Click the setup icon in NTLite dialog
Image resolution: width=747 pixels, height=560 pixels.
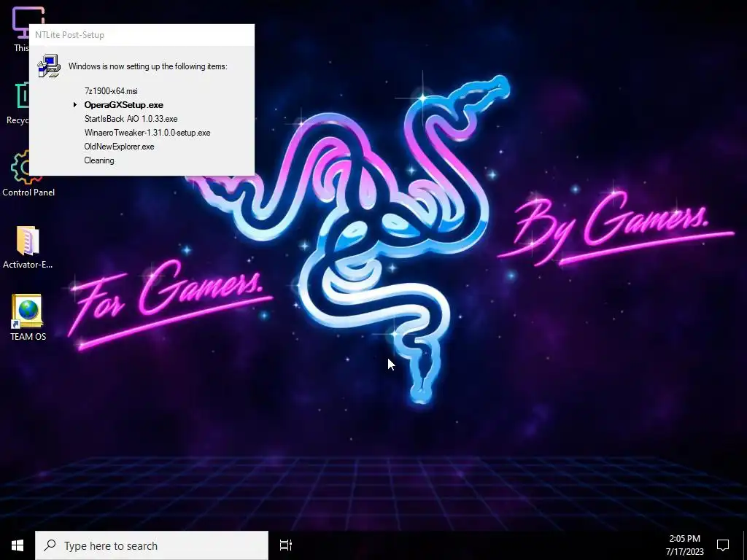(x=49, y=66)
